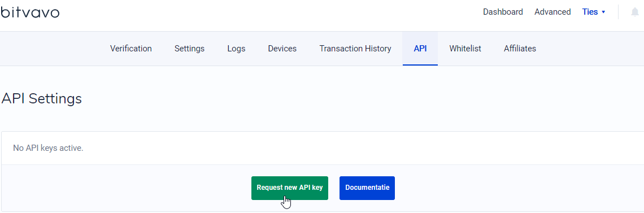The width and height of the screenshot is (644, 213).
Task: Expand the Ties account dropdown
Action: 594,12
